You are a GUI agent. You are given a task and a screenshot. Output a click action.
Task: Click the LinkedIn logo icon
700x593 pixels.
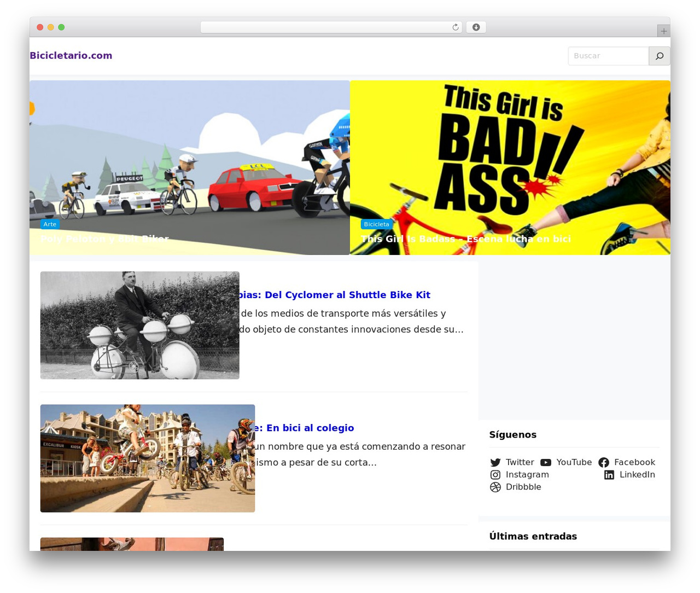pos(609,475)
